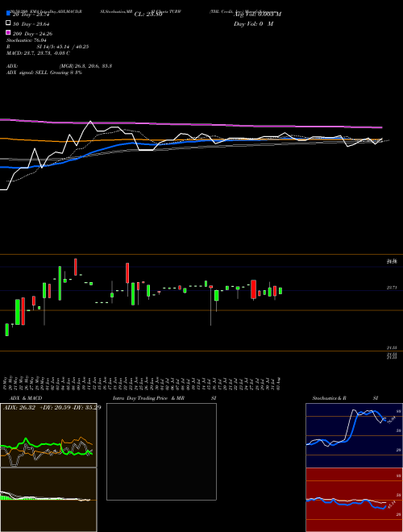Click 'Intra Day Trading Price & MR' title
This screenshot has width=403, height=532.
148,398
